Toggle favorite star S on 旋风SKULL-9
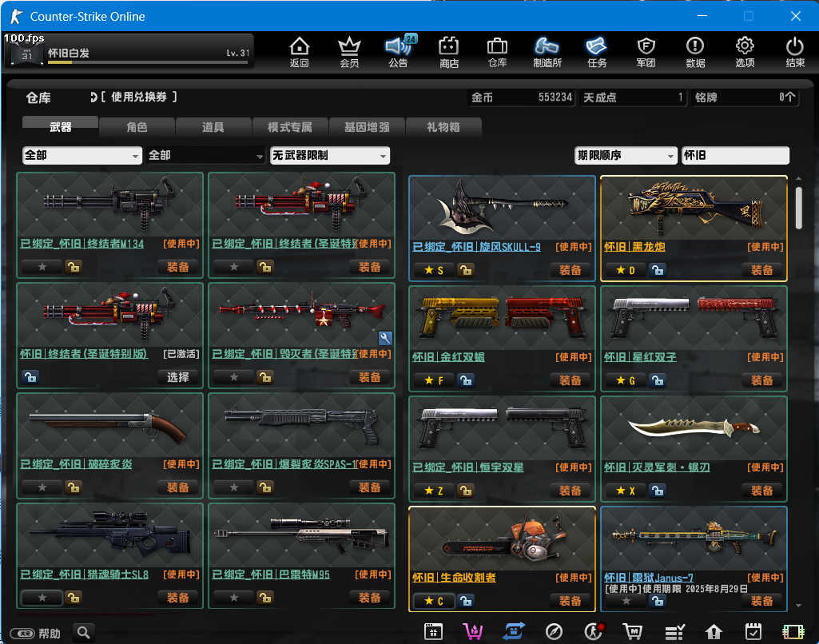This screenshot has width=819, height=644. [434, 270]
